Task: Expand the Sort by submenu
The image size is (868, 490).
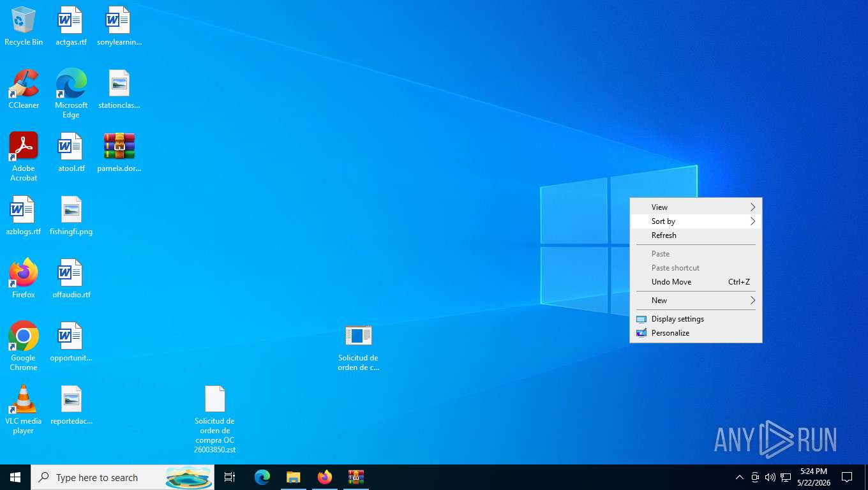Action: pyautogui.click(x=696, y=221)
